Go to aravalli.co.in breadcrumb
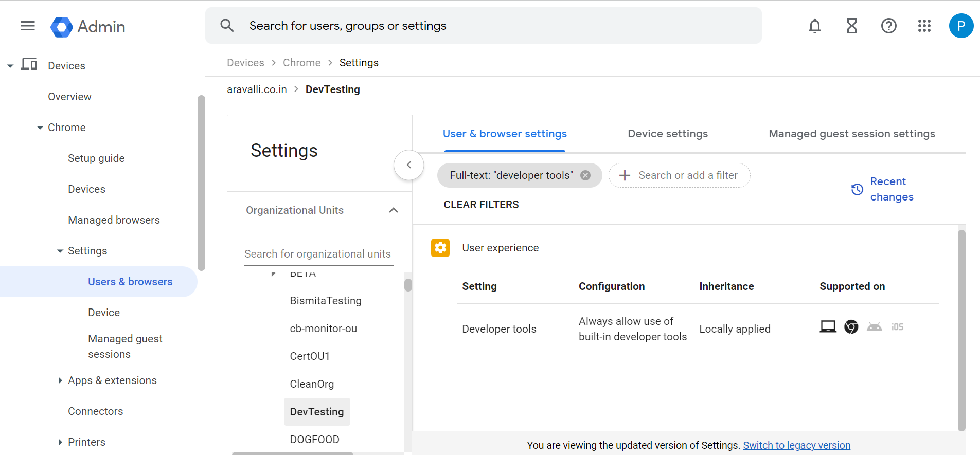The image size is (980, 455). pyautogui.click(x=257, y=89)
